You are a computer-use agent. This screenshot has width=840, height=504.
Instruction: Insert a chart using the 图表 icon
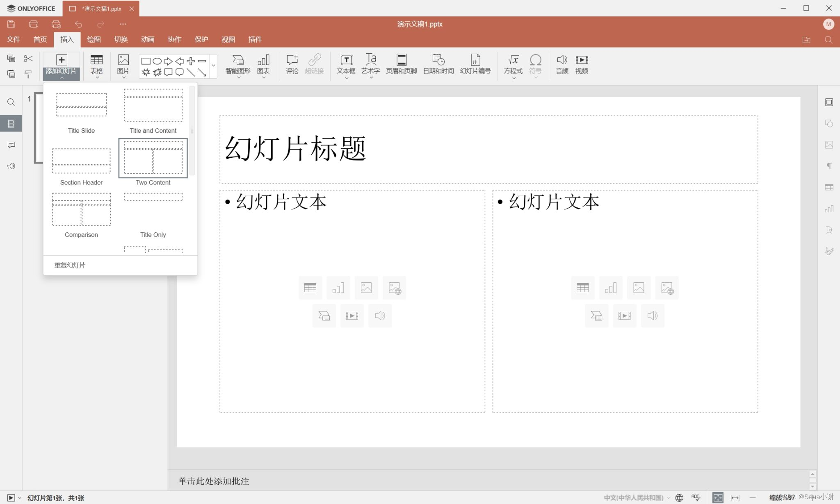(x=263, y=64)
